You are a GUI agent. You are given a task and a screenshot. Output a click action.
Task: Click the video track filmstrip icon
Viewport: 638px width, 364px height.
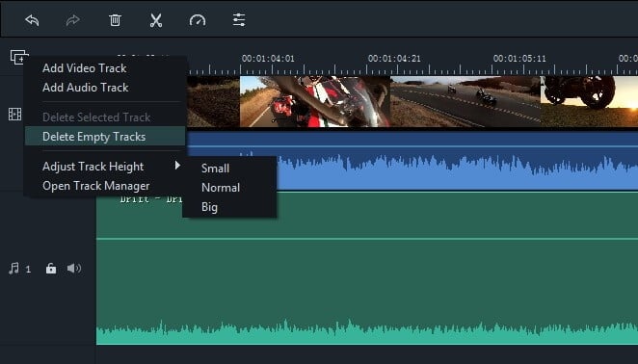[x=15, y=115]
